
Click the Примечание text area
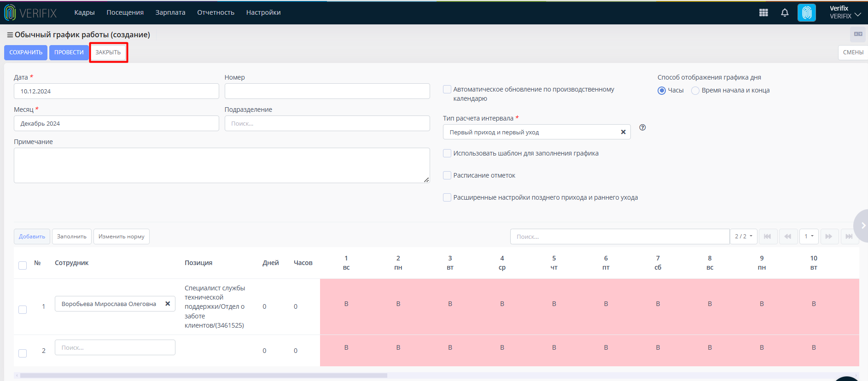click(x=221, y=165)
